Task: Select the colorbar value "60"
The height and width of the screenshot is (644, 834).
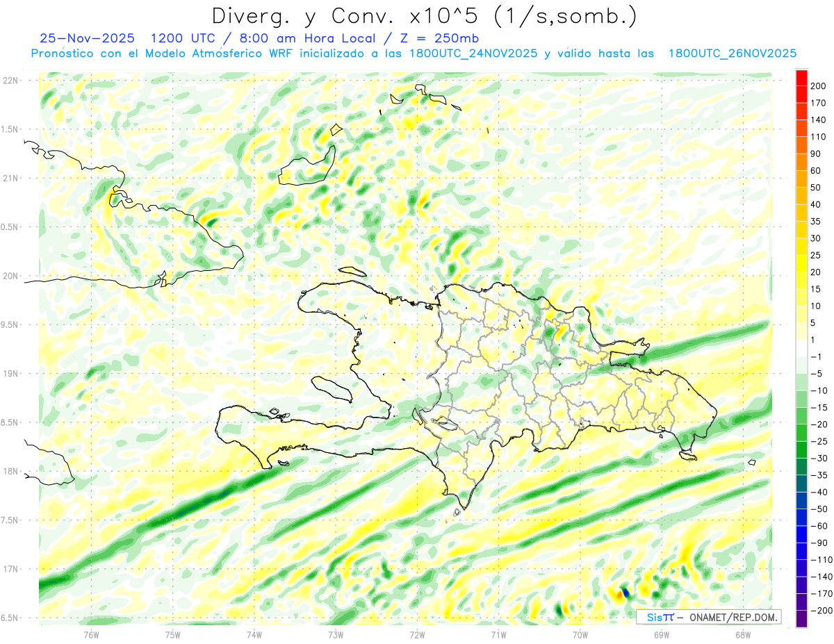Action: click(x=817, y=170)
